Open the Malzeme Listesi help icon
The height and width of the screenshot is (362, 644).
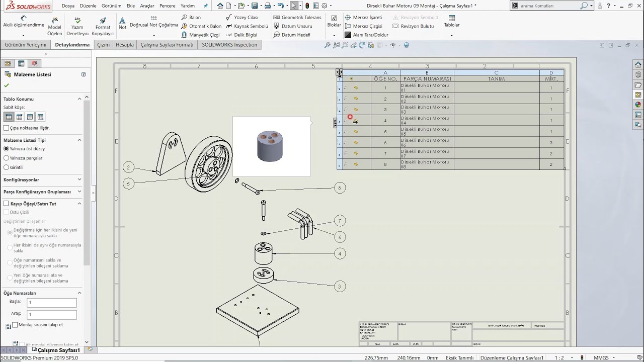coord(84,74)
